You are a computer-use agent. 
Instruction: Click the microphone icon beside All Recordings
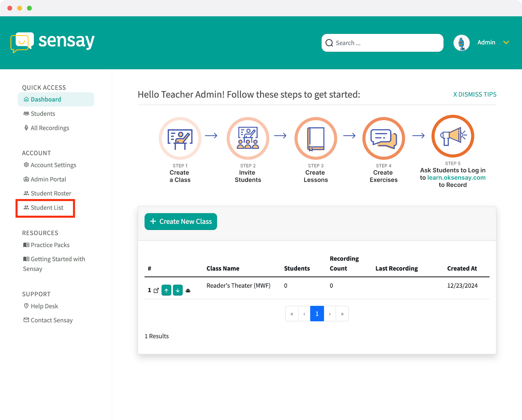[x=26, y=127]
